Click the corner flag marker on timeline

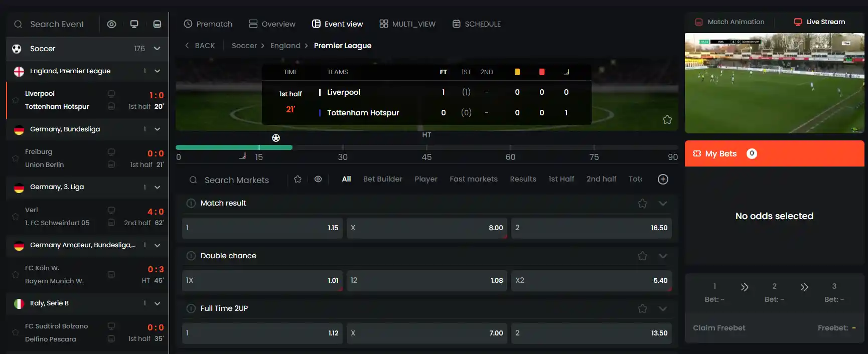coord(243,156)
